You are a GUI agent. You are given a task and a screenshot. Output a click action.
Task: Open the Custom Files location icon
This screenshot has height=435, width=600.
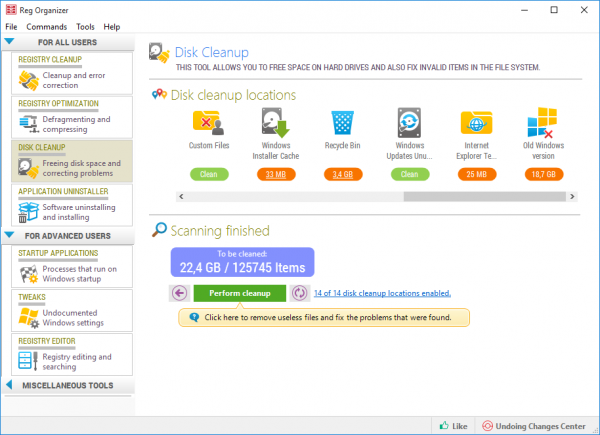pyautogui.click(x=209, y=123)
